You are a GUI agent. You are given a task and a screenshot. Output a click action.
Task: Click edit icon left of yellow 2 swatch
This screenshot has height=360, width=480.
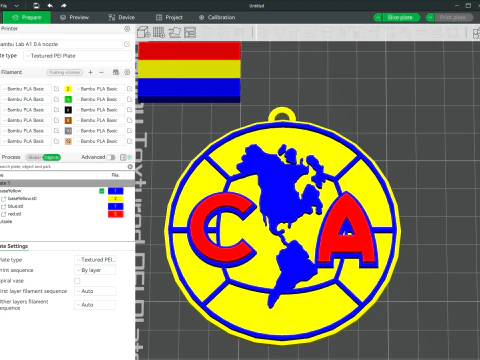pyautogui.click(x=56, y=89)
